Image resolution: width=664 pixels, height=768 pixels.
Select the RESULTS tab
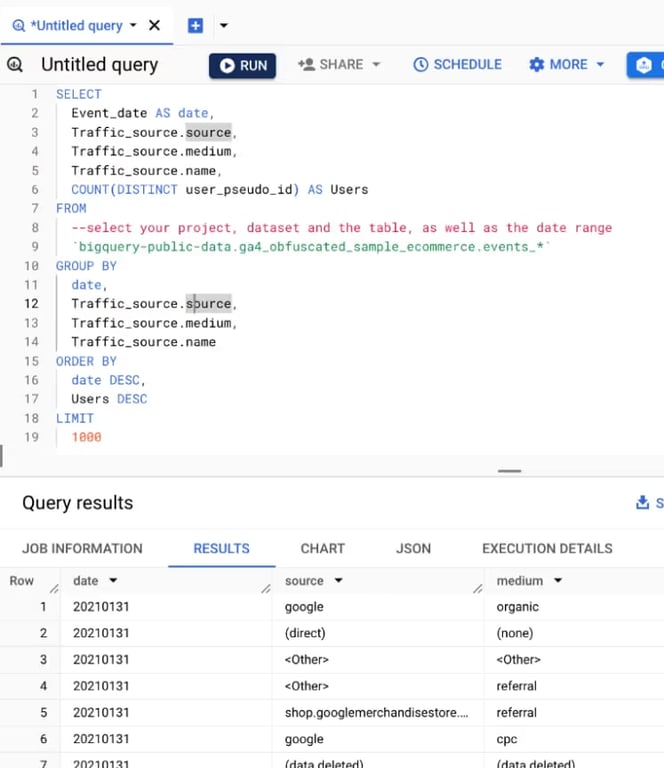pyautogui.click(x=221, y=549)
